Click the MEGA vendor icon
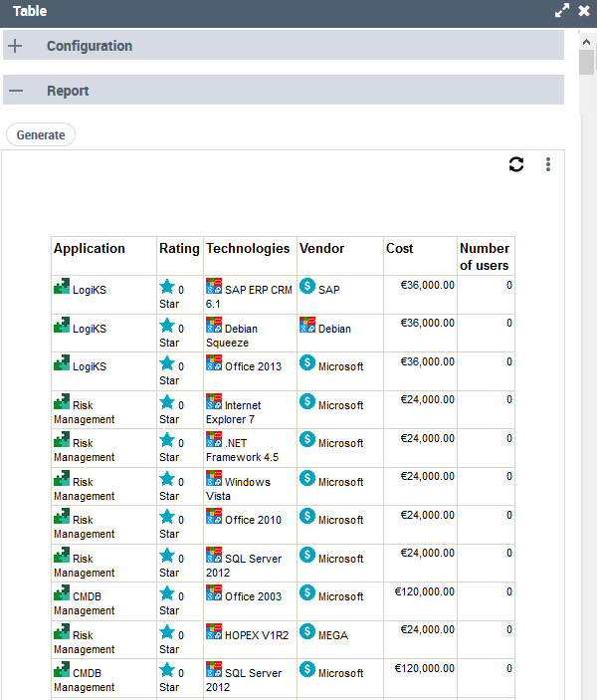Screen dimensions: 597x700 point(306,631)
